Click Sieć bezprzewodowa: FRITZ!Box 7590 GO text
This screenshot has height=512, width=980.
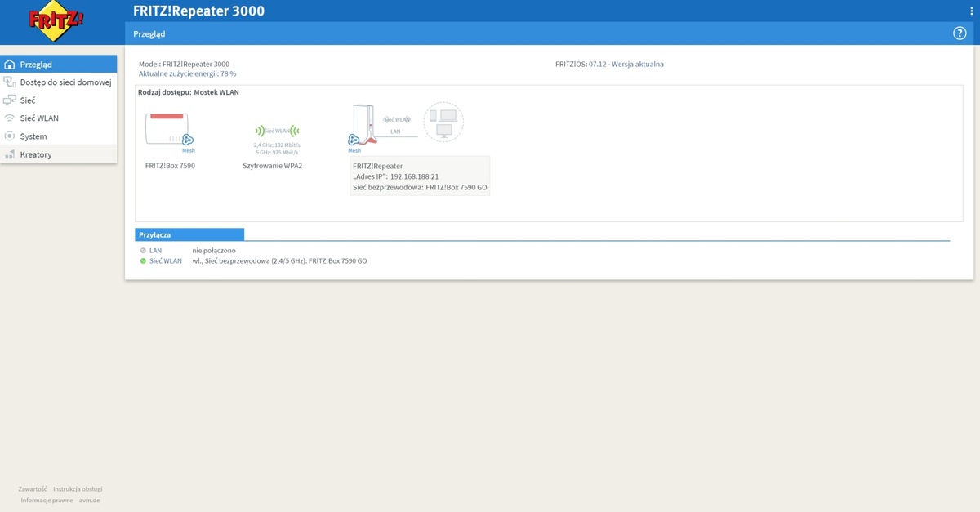pos(421,187)
